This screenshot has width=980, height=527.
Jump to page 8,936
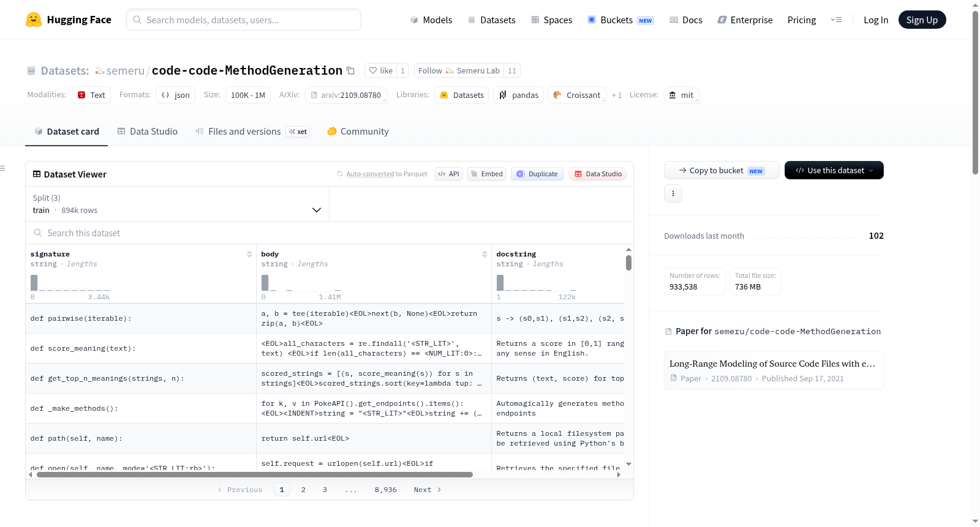click(x=386, y=490)
